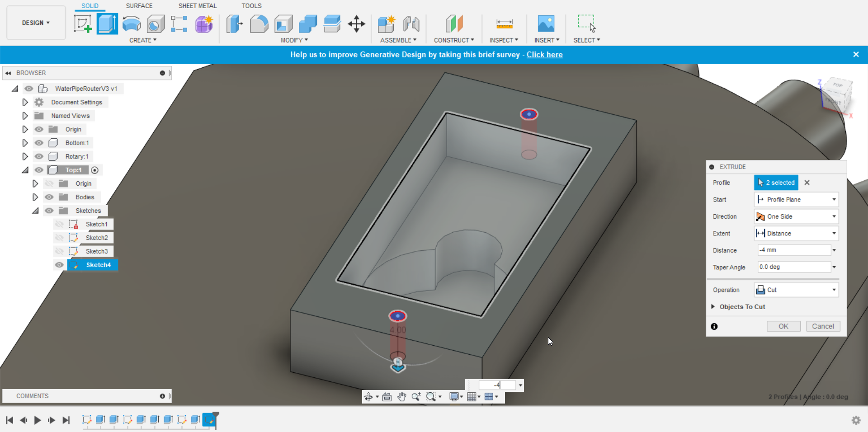Show Sketch1 using its eye icon
Viewport: 868px width, 432px height.
point(59,224)
